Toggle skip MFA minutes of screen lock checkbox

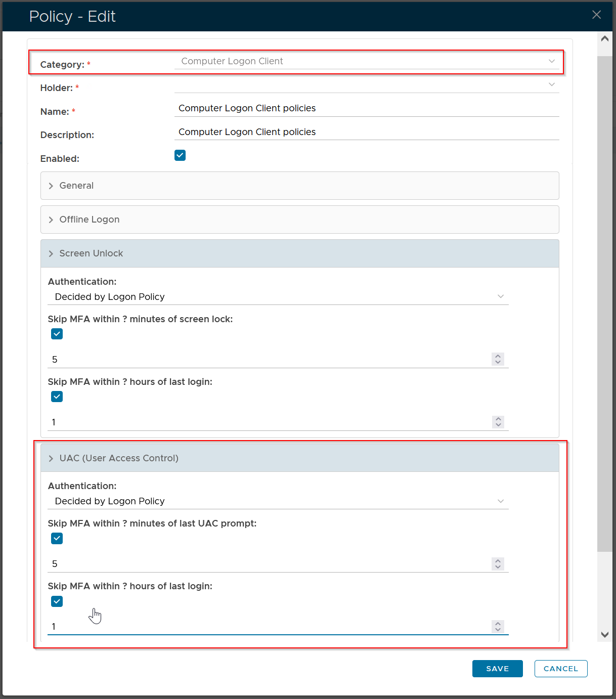[x=57, y=334]
